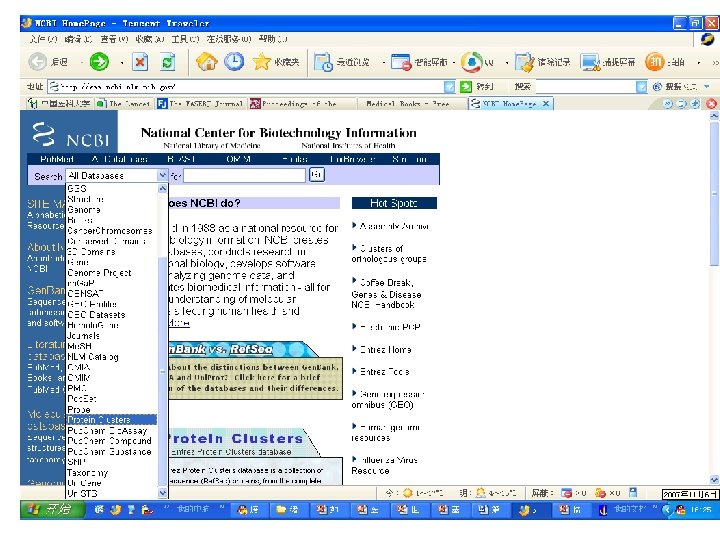
Task: Click the orange discount toolbar icon
Action: click(x=654, y=62)
